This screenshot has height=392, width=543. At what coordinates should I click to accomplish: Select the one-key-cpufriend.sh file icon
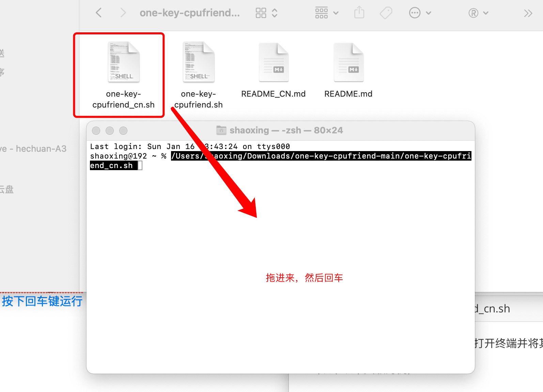pos(199,62)
